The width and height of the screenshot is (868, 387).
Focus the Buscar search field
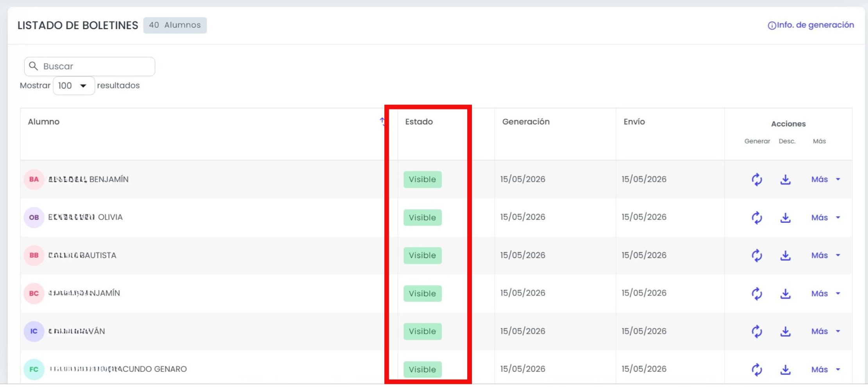coord(89,66)
